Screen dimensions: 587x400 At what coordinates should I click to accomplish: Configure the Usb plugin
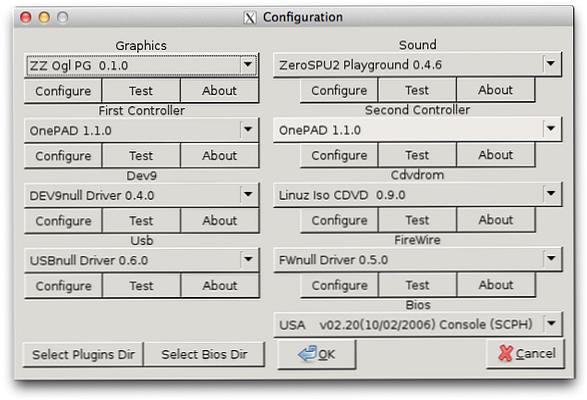(63, 285)
